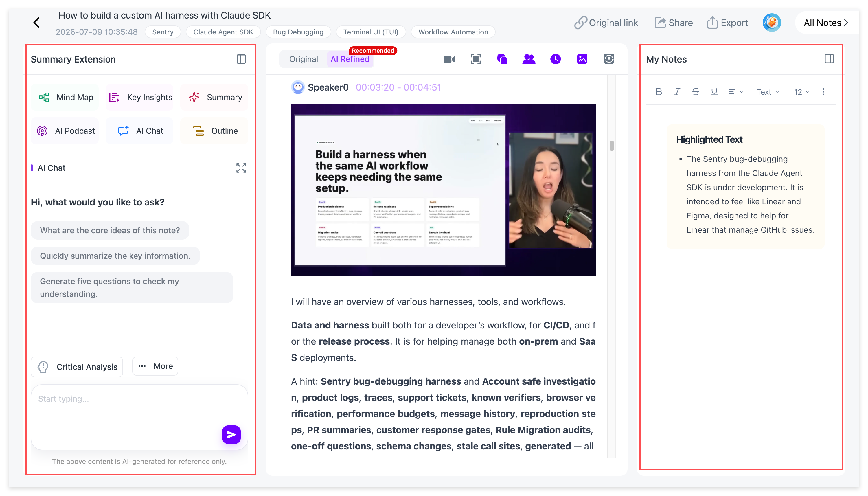The image size is (868, 496).
Task: Open AI Podcast
Action: (65, 131)
